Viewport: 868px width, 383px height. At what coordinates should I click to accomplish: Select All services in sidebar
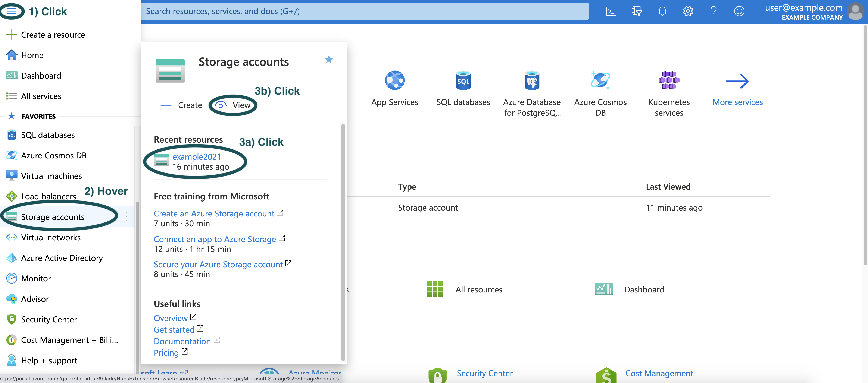(x=41, y=96)
